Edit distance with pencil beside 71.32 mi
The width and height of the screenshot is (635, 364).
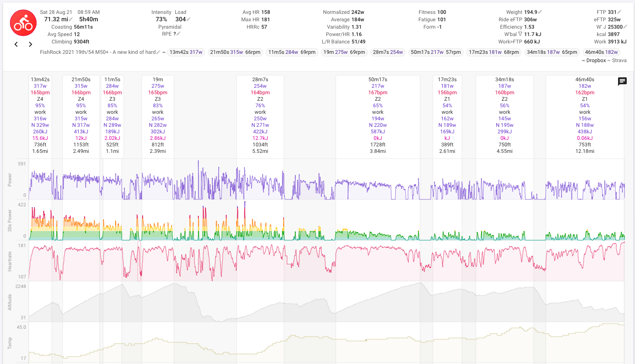71,20
